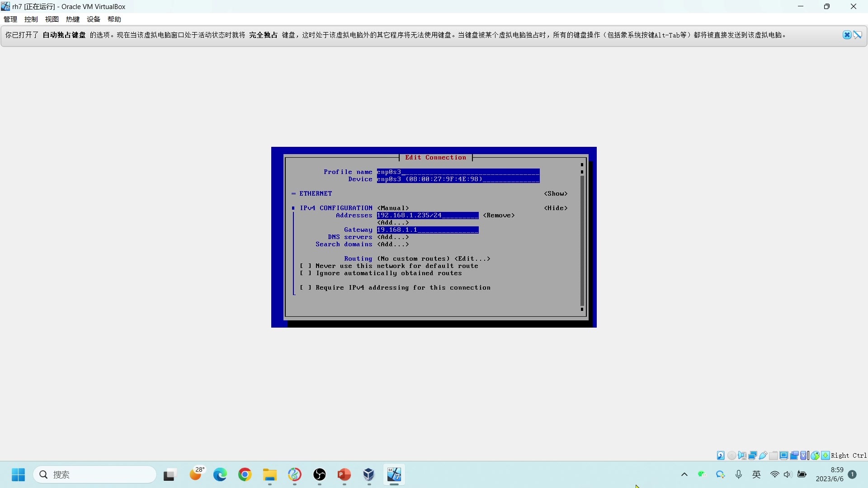868x488 pixels.
Task: Collapse IPv4 configuration with Hide
Action: pos(556,208)
